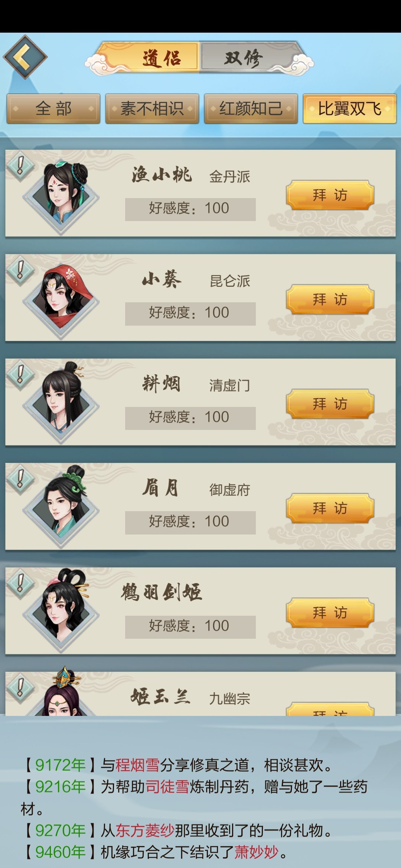Tap the exclamation badge beside 鹤羽剑姬
Screen dimensions: 401x868
[20, 583]
